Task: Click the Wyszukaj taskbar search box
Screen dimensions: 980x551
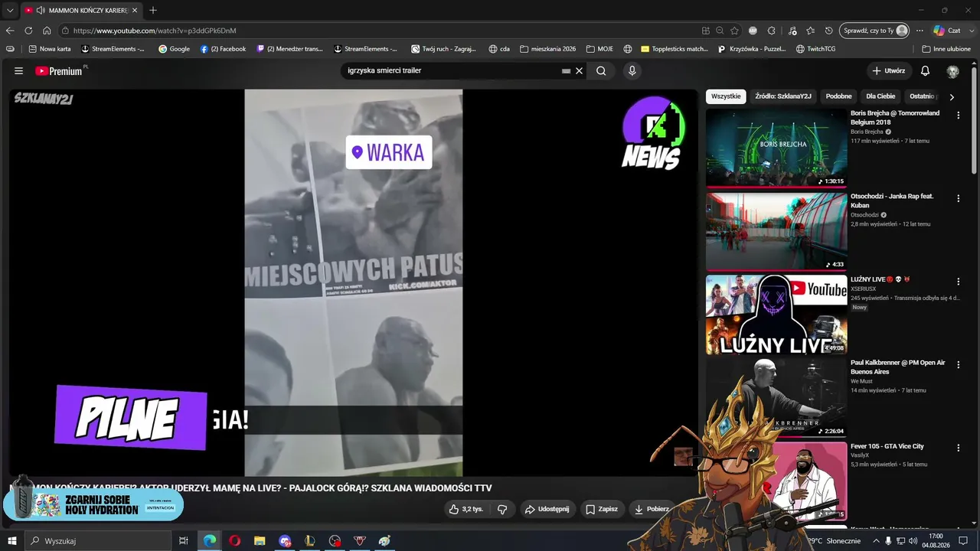Action: 98,541
